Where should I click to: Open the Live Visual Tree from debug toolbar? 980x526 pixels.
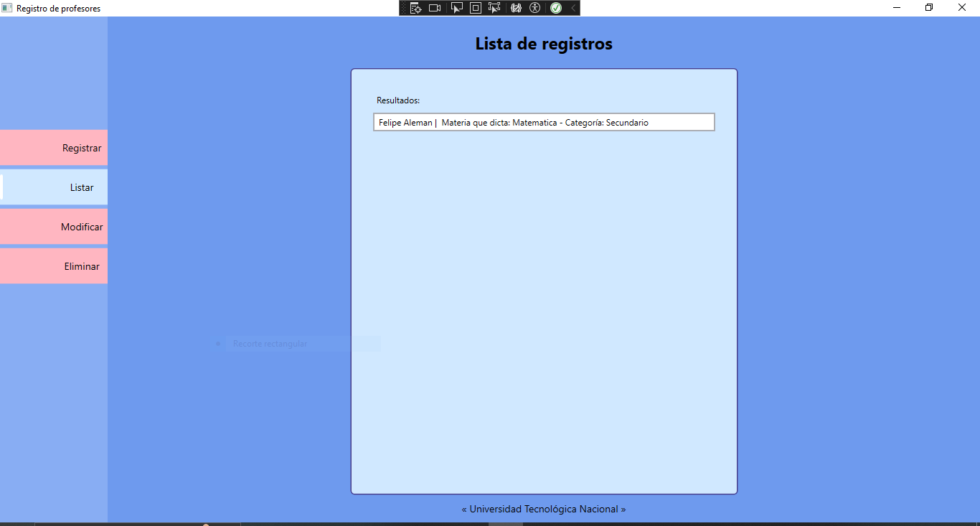point(415,8)
